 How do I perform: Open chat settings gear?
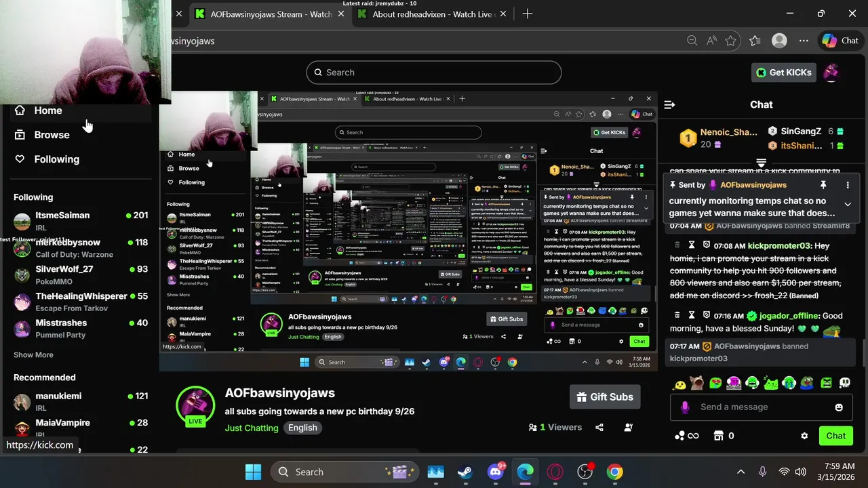(x=804, y=436)
